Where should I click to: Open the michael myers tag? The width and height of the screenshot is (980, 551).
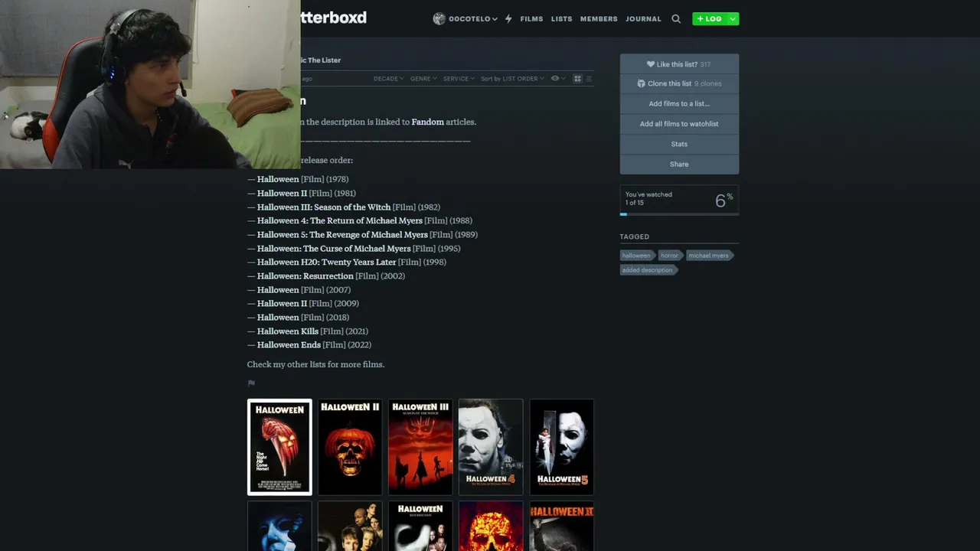click(709, 256)
